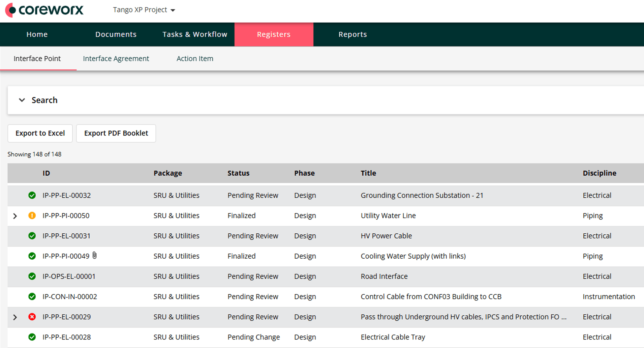644x348 pixels.
Task: Click green check icon for IP-CON-IN-00002
Action: click(32, 296)
